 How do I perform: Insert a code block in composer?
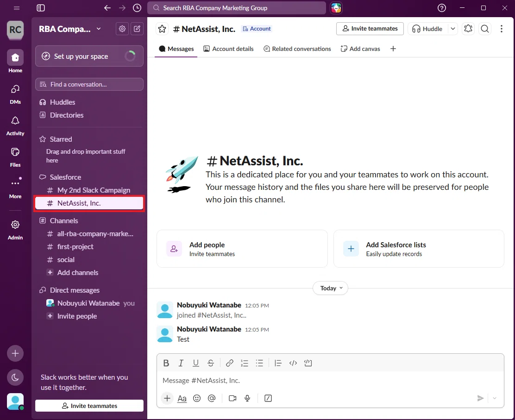click(308, 363)
